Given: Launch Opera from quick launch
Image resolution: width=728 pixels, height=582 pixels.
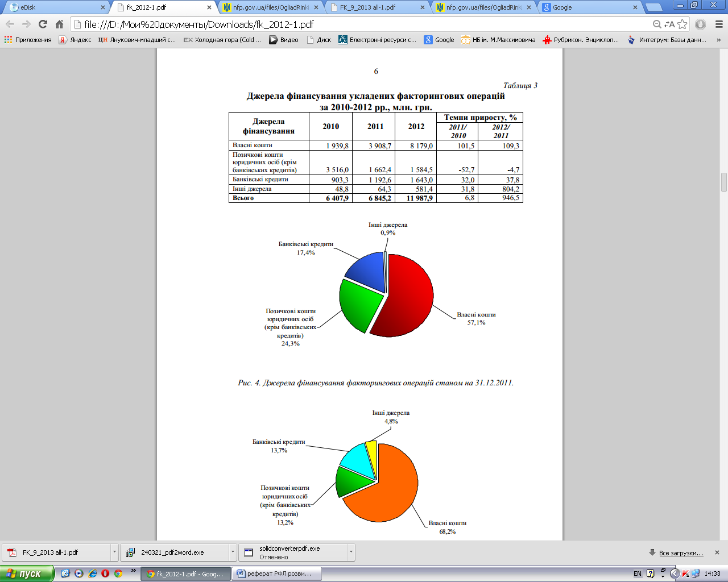Looking at the screenshot, I should [105, 573].
